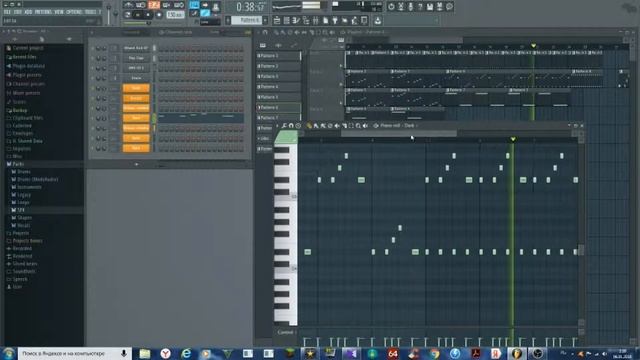The width and height of the screenshot is (640, 360).
Task: Click the tempo display field
Action: click(175, 15)
